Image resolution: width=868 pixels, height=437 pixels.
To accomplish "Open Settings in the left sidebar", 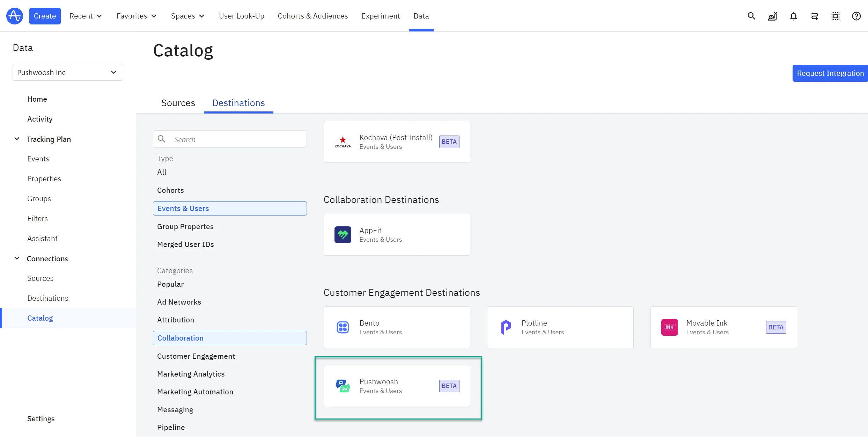I will point(41,418).
